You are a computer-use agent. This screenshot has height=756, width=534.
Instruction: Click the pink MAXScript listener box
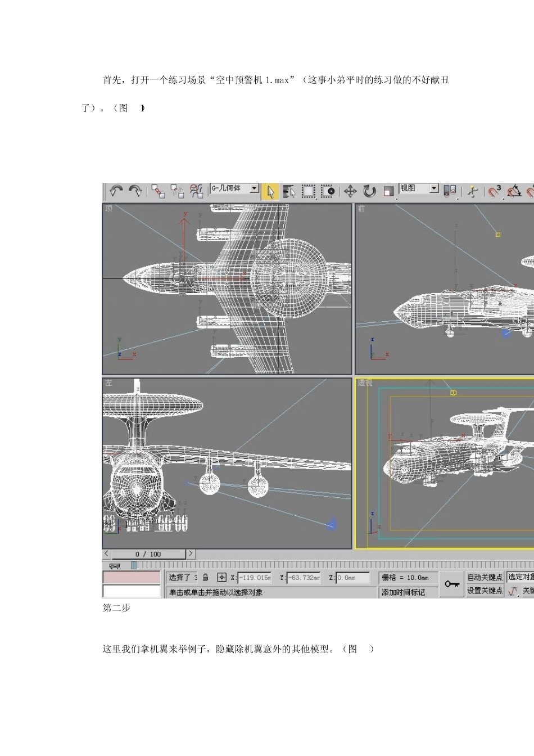(132, 578)
